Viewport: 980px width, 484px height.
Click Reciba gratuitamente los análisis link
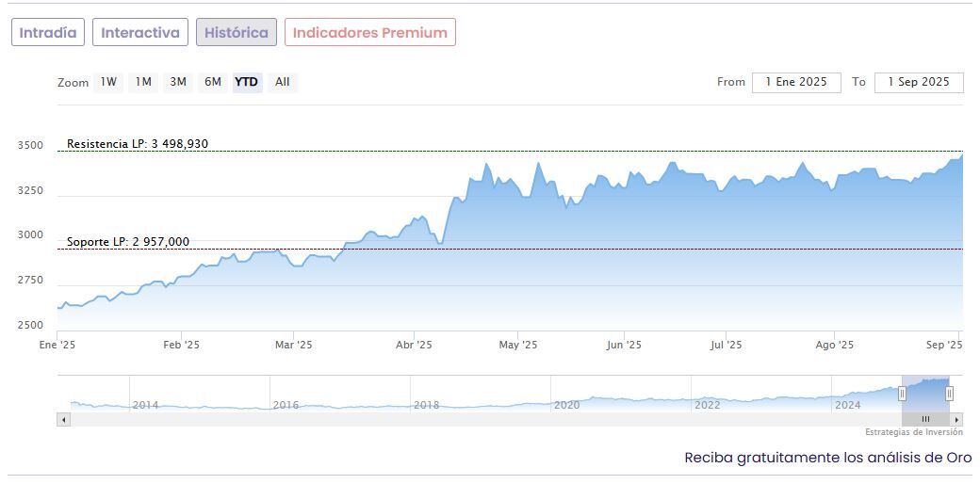827,458
